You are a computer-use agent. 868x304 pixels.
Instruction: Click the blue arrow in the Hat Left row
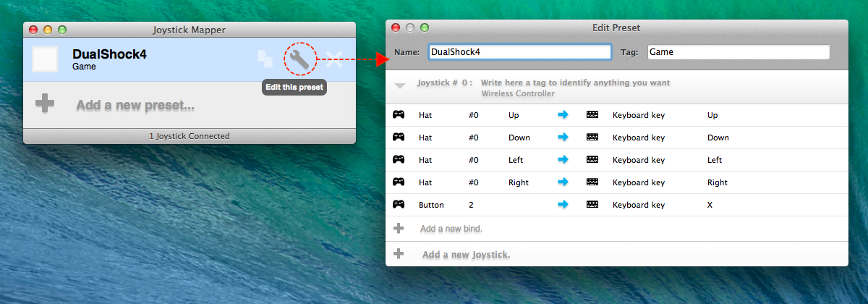point(563,160)
